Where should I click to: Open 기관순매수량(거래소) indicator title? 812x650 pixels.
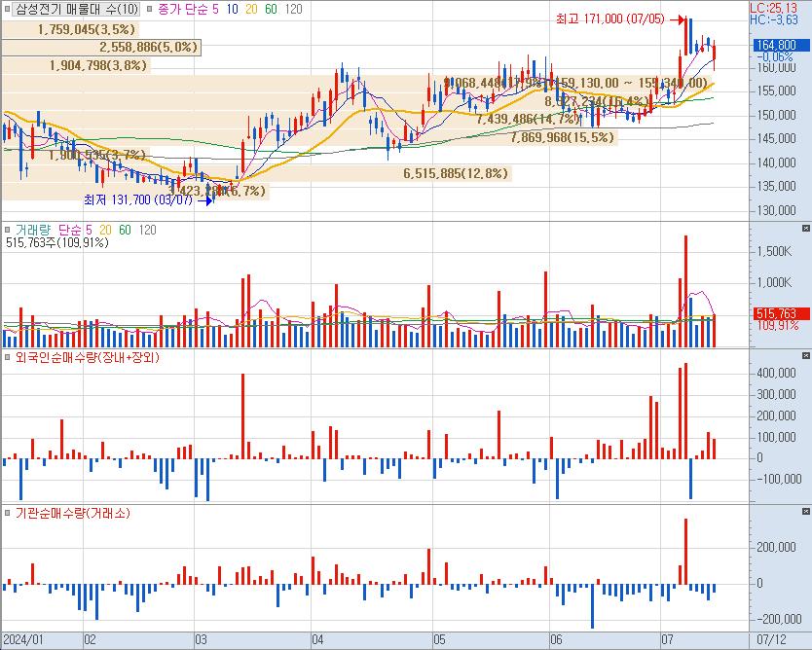[73, 512]
